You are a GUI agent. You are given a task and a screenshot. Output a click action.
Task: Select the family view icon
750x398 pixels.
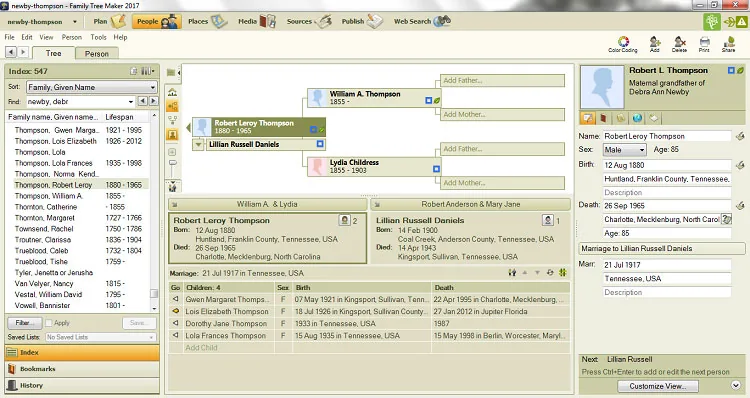(x=173, y=120)
